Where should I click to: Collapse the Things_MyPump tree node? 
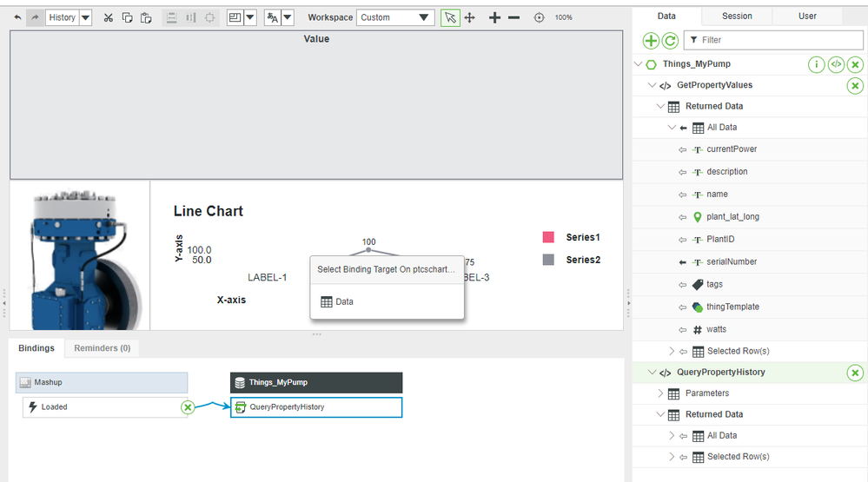click(x=639, y=64)
